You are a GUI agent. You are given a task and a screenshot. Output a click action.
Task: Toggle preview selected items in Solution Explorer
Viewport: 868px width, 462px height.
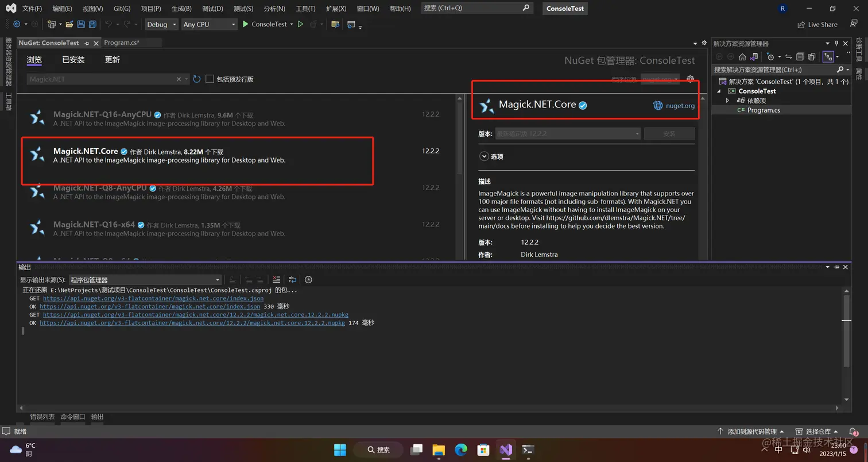[828, 57]
